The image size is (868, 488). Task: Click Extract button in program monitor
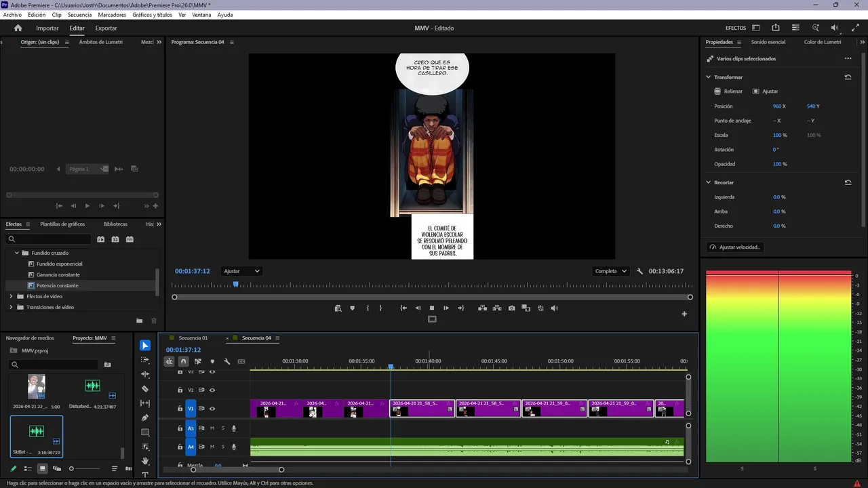coord(497,308)
